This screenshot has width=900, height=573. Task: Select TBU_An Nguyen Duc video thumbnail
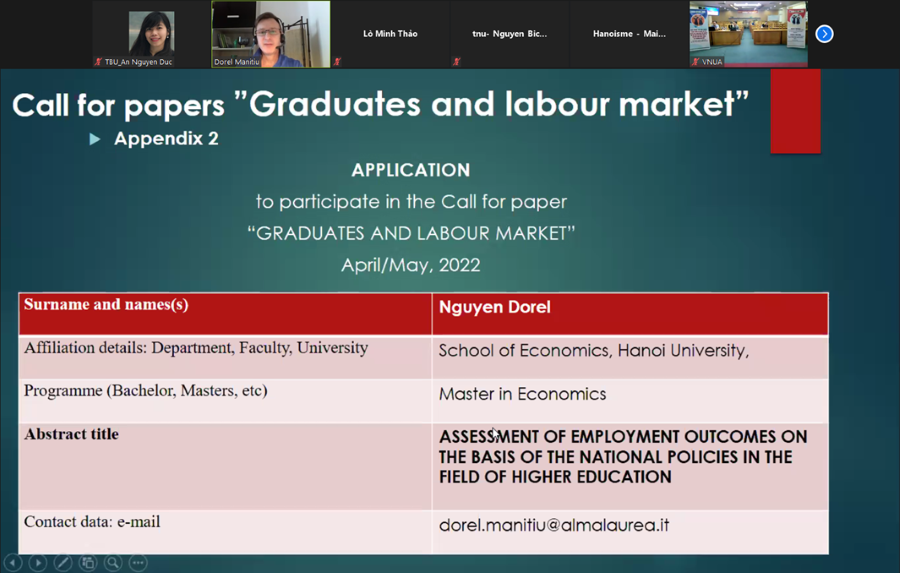click(x=152, y=34)
